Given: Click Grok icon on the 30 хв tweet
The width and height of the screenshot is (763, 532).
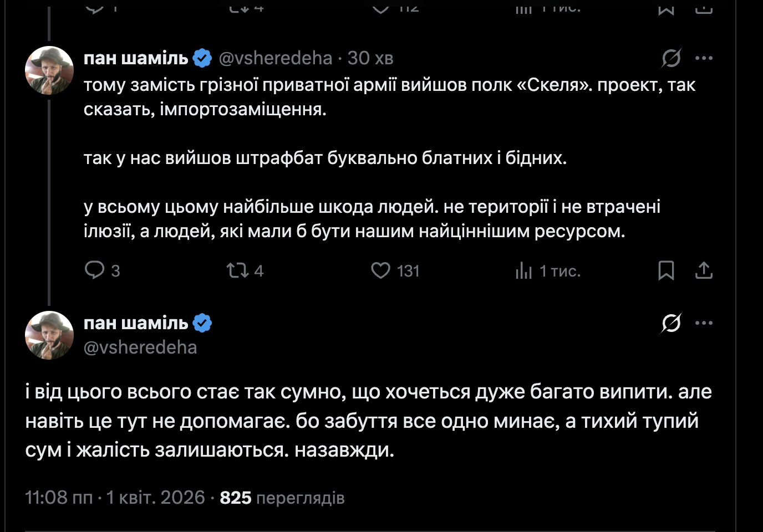Looking at the screenshot, I should click(x=671, y=58).
